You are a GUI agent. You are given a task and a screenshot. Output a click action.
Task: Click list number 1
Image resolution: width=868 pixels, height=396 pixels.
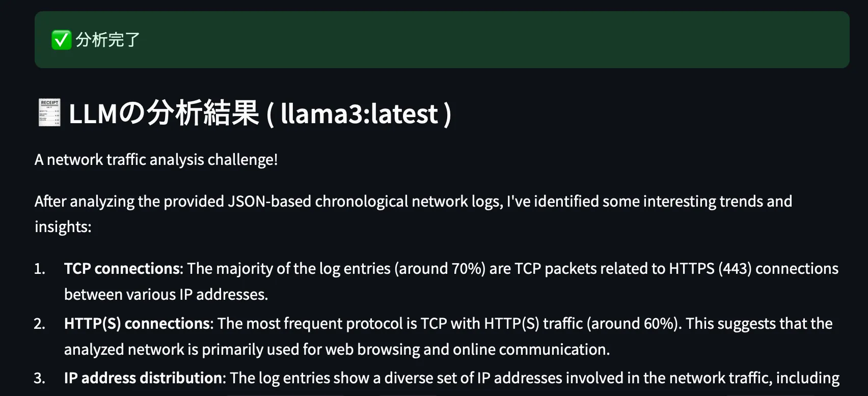click(x=40, y=269)
